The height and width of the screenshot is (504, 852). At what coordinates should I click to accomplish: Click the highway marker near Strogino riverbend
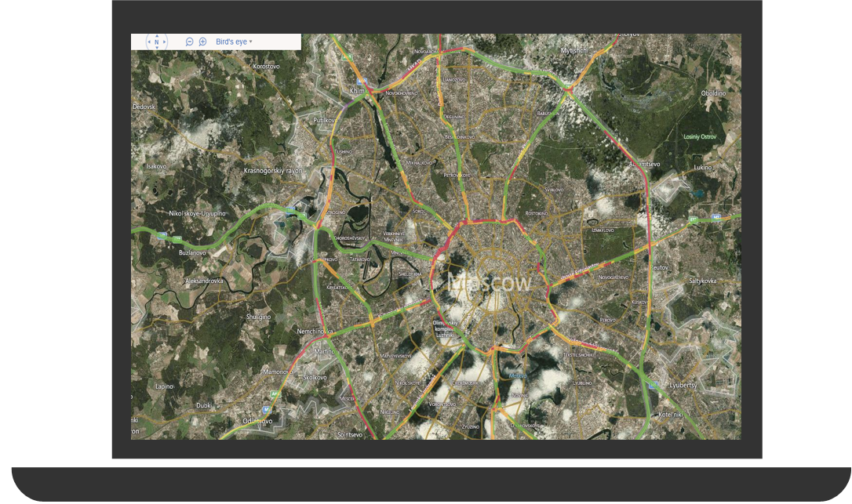click(290, 210)
